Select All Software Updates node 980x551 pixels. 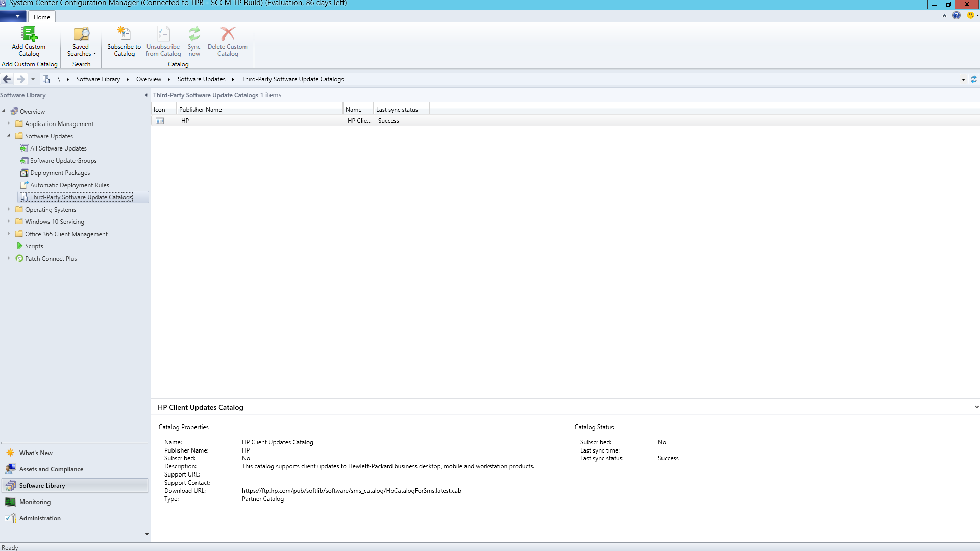pyautogui.click(x=58, y=148)
